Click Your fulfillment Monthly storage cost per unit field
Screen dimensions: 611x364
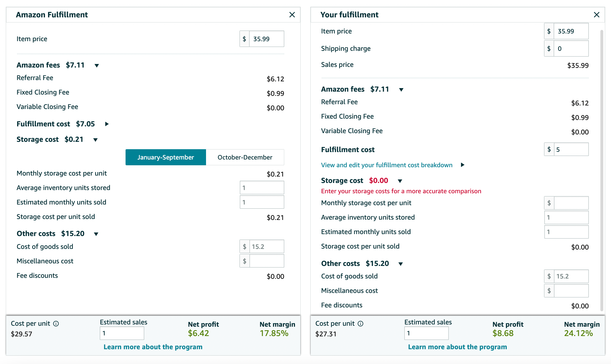tap(571, 203)
